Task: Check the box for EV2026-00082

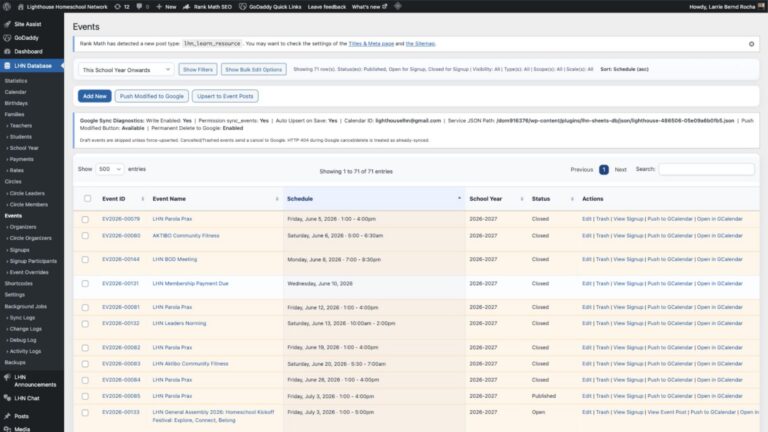Action: (85, 348)
